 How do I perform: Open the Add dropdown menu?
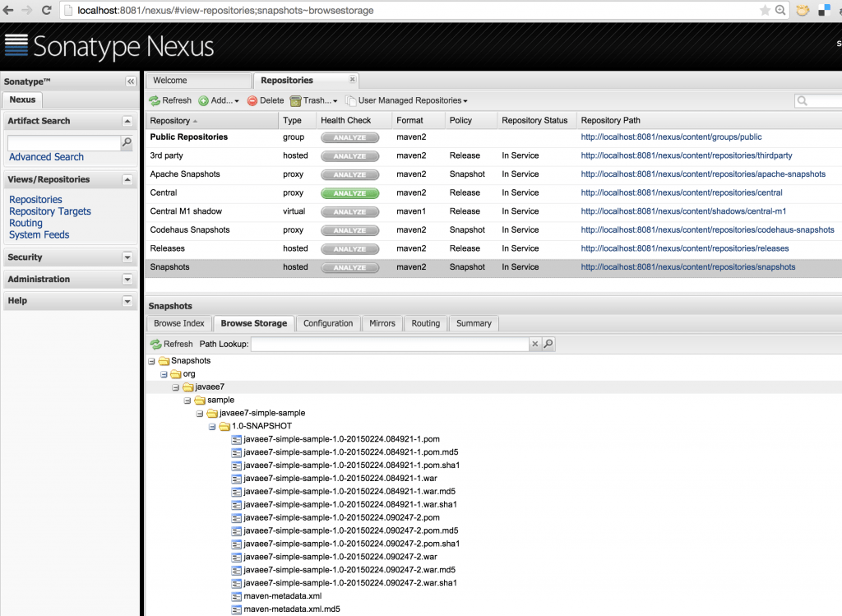point(203,100)
